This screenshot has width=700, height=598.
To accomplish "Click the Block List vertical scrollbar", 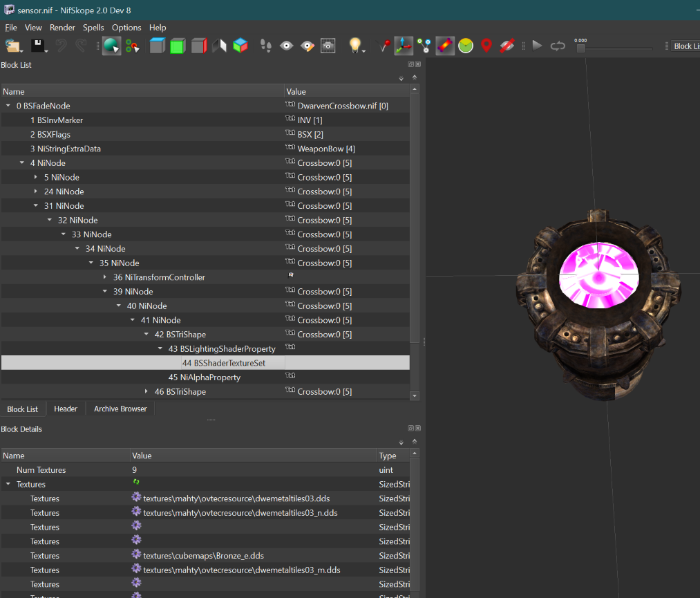I will coord(415,219).
